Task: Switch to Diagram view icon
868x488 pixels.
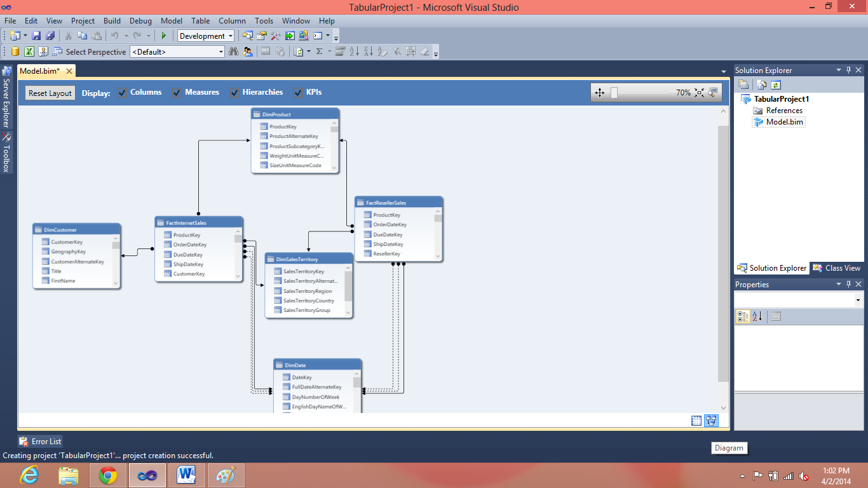Action: pos(711,420)
